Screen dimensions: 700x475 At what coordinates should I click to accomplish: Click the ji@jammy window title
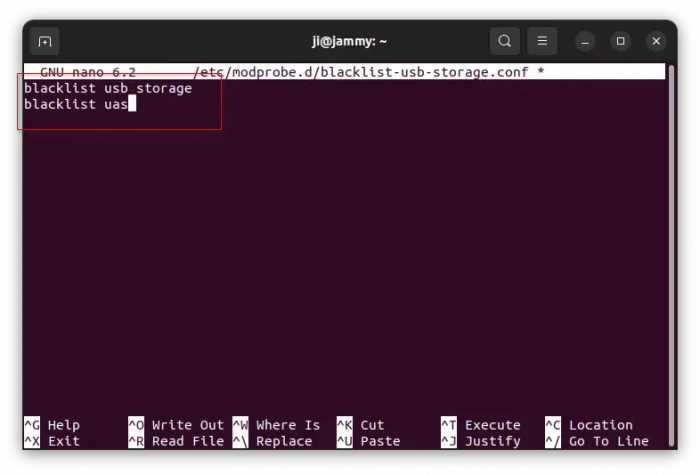tap(349, 41)
